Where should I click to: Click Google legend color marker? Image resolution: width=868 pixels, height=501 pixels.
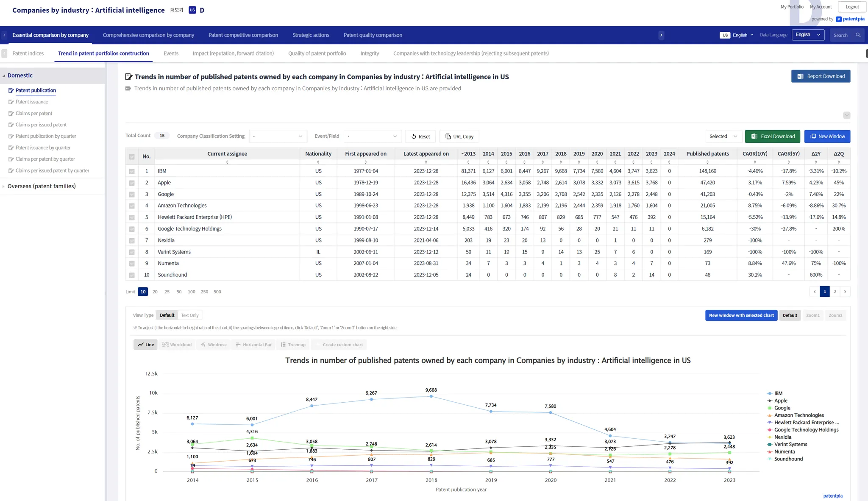click(x=769, y=408)
